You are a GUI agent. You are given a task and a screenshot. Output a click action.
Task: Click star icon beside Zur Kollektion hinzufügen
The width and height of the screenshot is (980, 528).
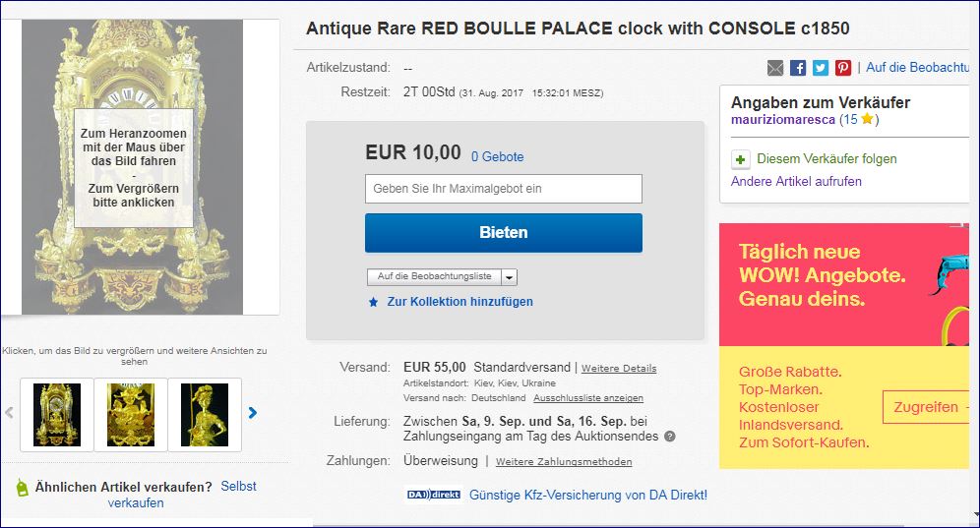373,303
